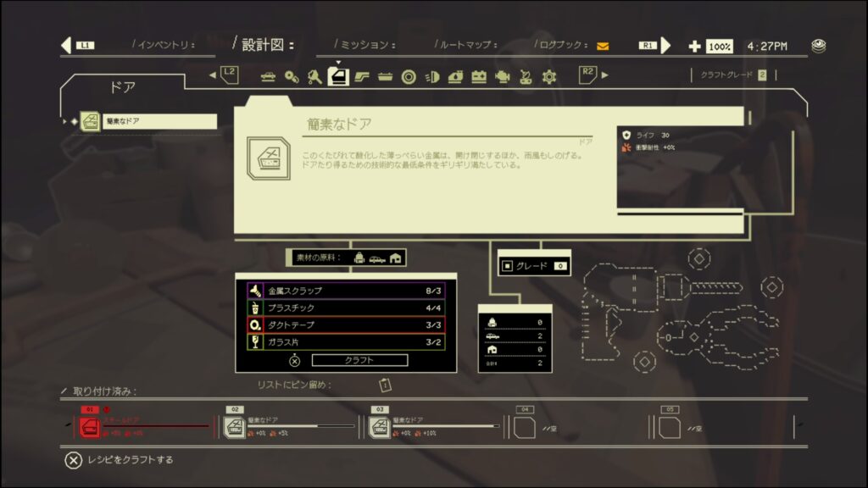Switch to the ルートマップ tab
The width and height of the screenshot is (868, 488).
click(465, 45)
